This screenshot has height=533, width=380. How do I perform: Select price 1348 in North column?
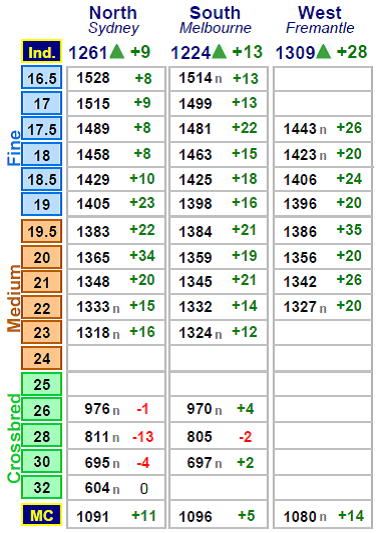93,282
